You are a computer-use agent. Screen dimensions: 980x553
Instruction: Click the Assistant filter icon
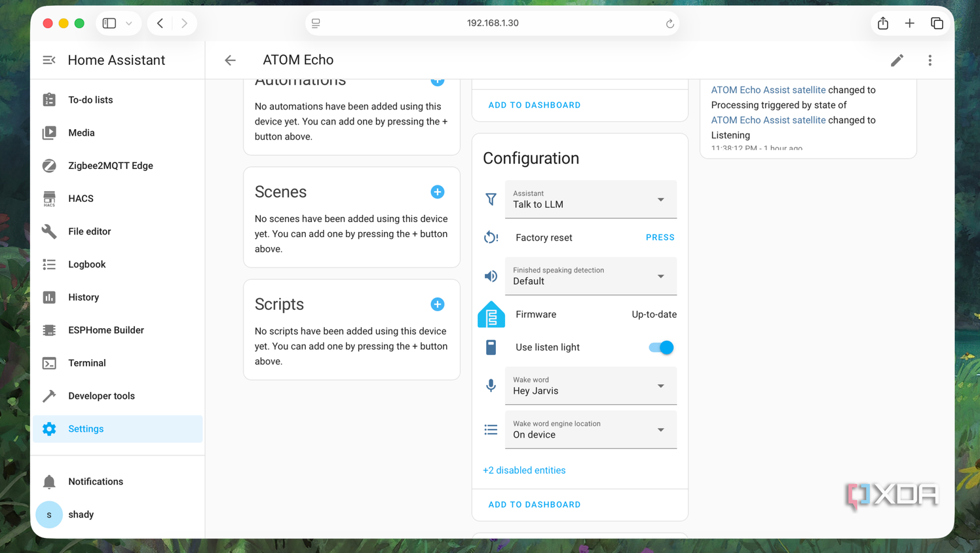(x=491, y=199)
